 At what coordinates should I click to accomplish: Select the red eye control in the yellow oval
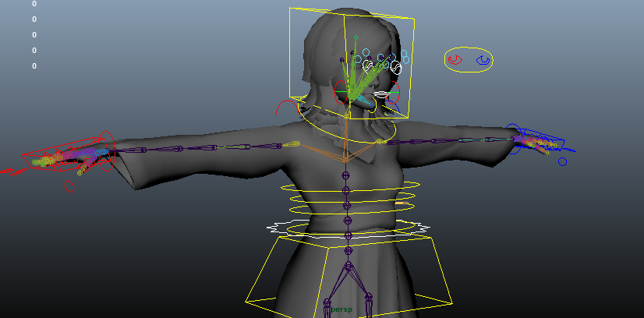[x=455, y=60]
